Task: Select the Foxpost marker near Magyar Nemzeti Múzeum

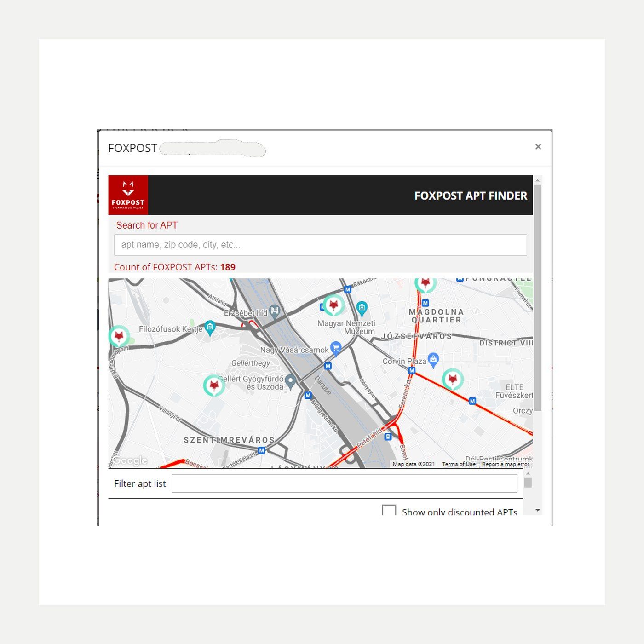Action: pyautogui.click(x=334, y=305)
